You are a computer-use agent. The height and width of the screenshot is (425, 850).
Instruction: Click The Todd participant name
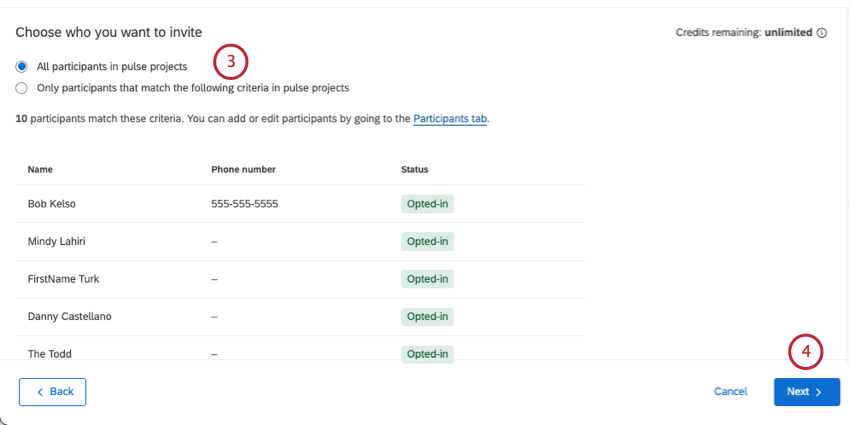tap(50, 353)
